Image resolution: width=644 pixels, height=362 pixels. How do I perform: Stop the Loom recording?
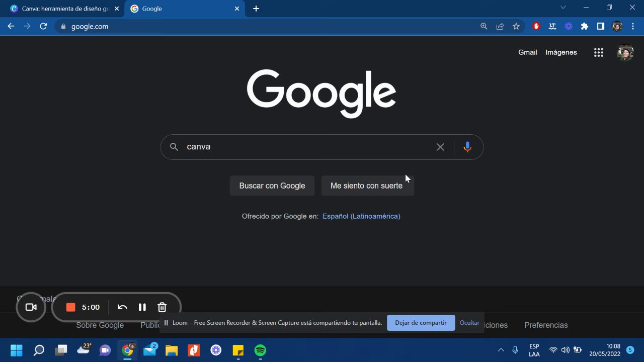pyautogui.click(x=70, y=307)
